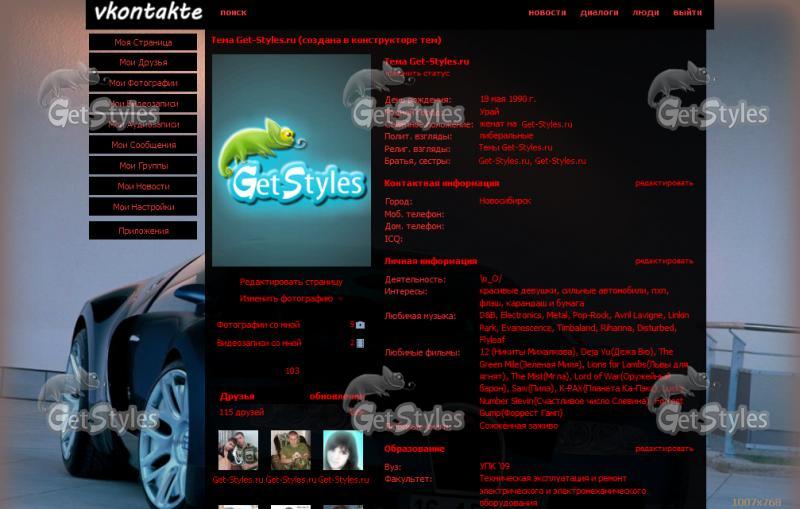Click Темы Get-Styles.ru religious views value

coord(515,147)
